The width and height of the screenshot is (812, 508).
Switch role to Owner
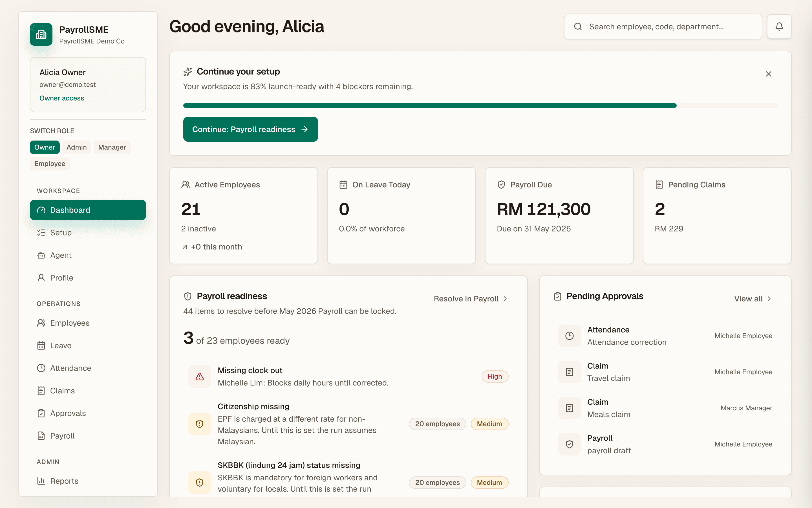[x=45, y=147]
